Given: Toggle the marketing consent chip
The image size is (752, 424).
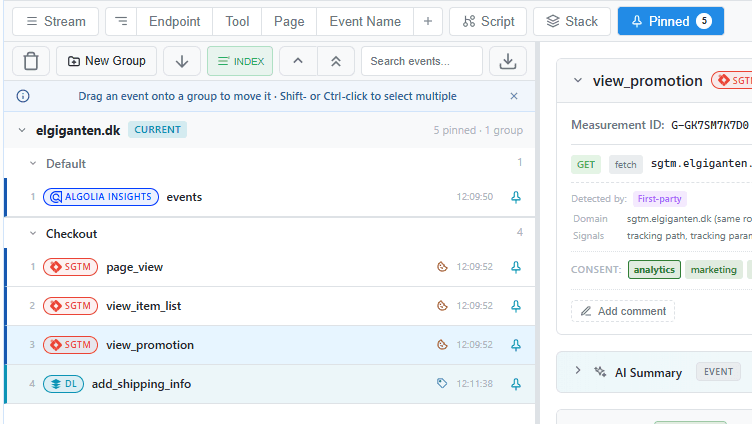Looking at the screenshot, I should (x=714, y=270).
